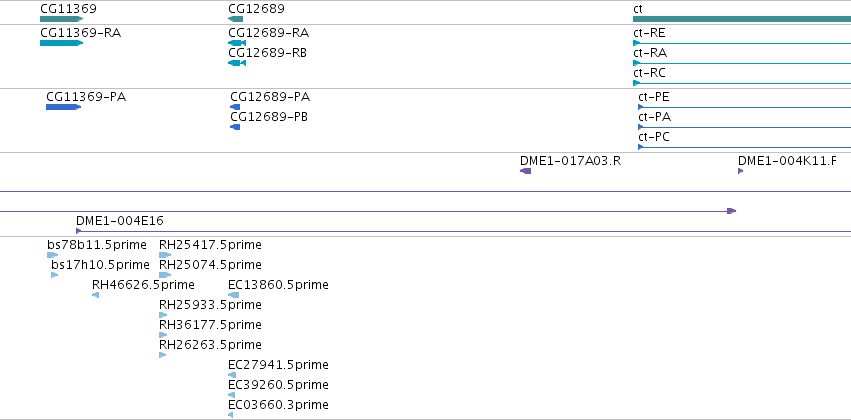Click the ct-RE transcript label
Viewport: 851px width, 420px height.
click(x=649, y=33)
